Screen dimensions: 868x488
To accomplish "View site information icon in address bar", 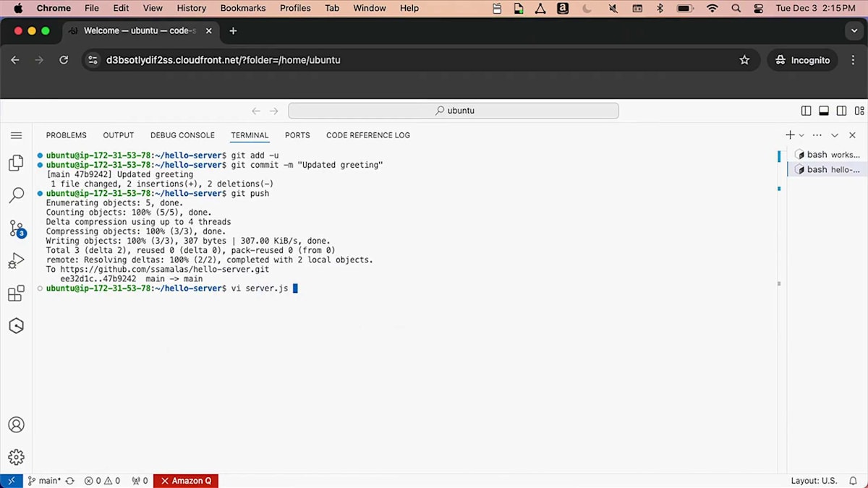I will click(x=93, y=60).
